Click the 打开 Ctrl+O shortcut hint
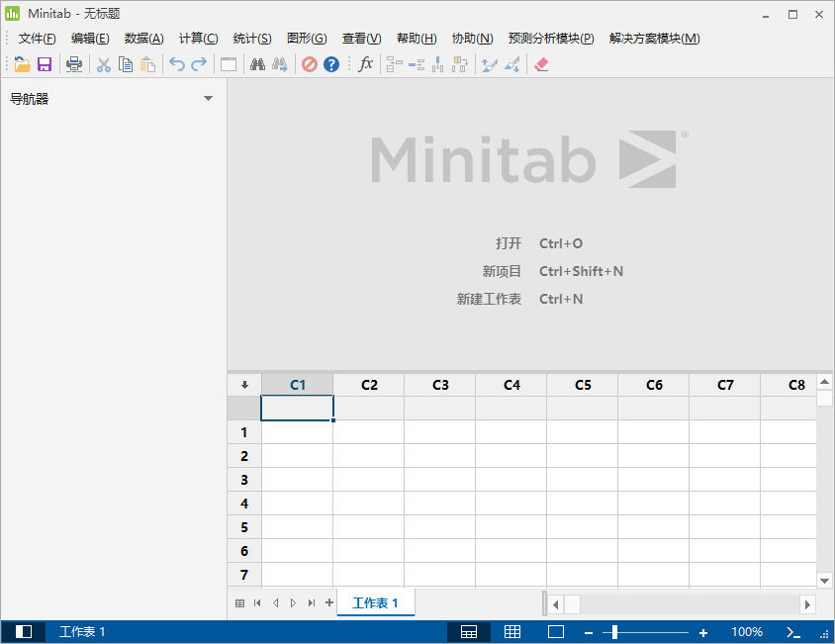The height and width of the screenshot is (644, 835). 539,243
